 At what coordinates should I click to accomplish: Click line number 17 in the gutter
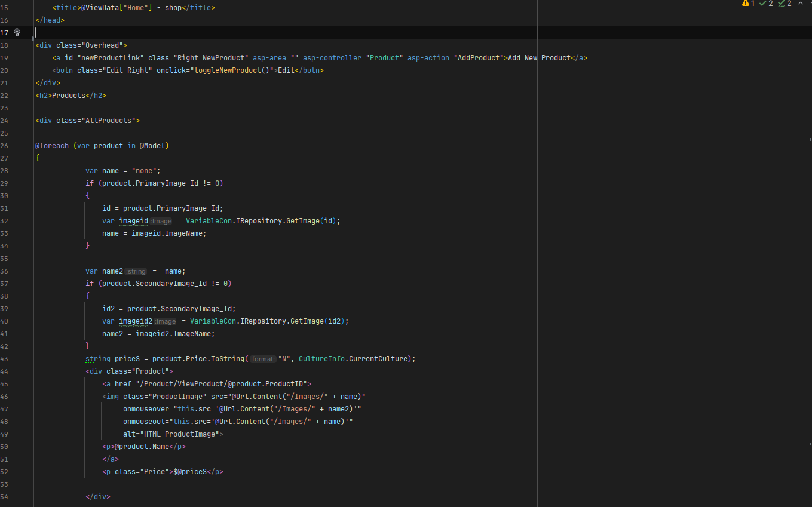pyautogui.click(x=5, y=33)
